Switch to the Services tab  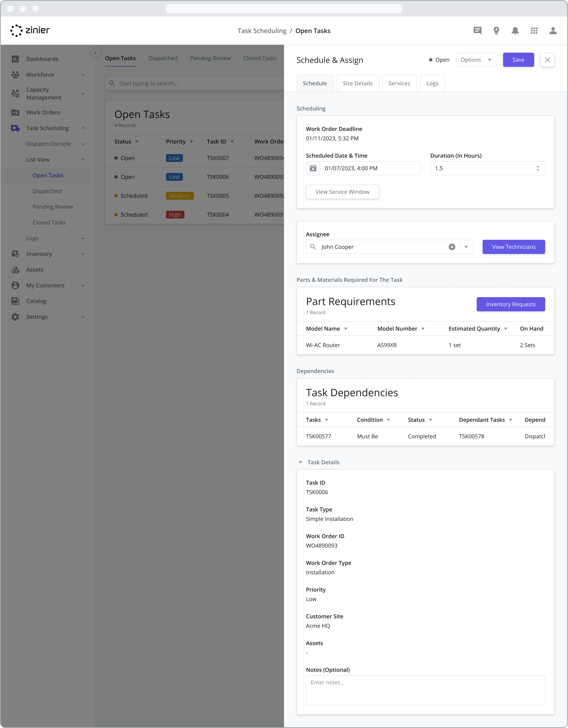[399, 83]
